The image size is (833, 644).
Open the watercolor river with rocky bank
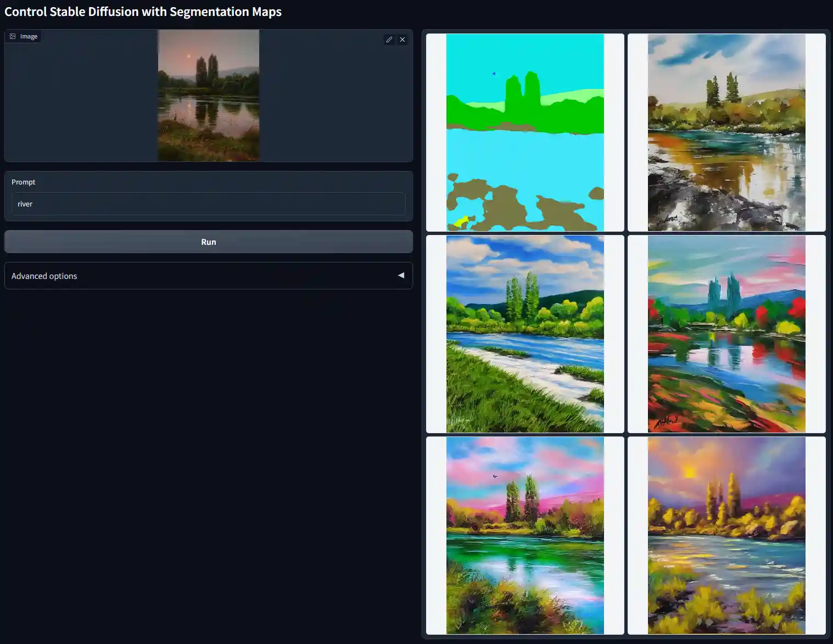pyautogui.click(x=726, y=132)
